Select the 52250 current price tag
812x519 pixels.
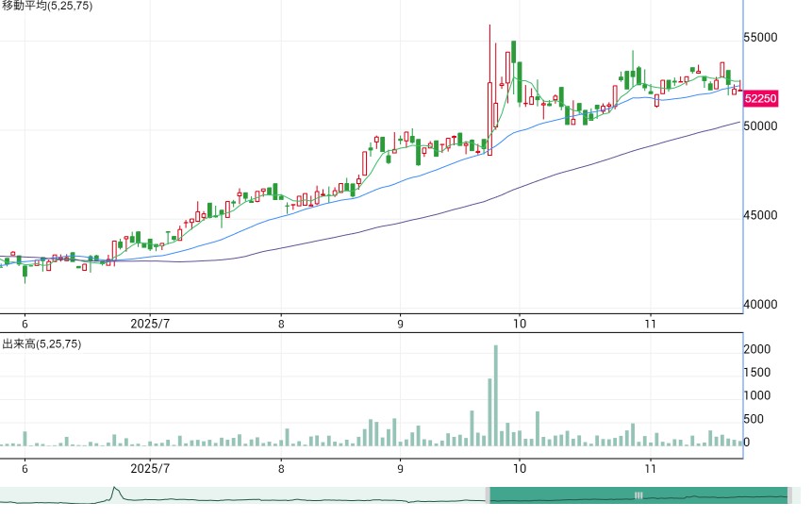click(761, 98)
